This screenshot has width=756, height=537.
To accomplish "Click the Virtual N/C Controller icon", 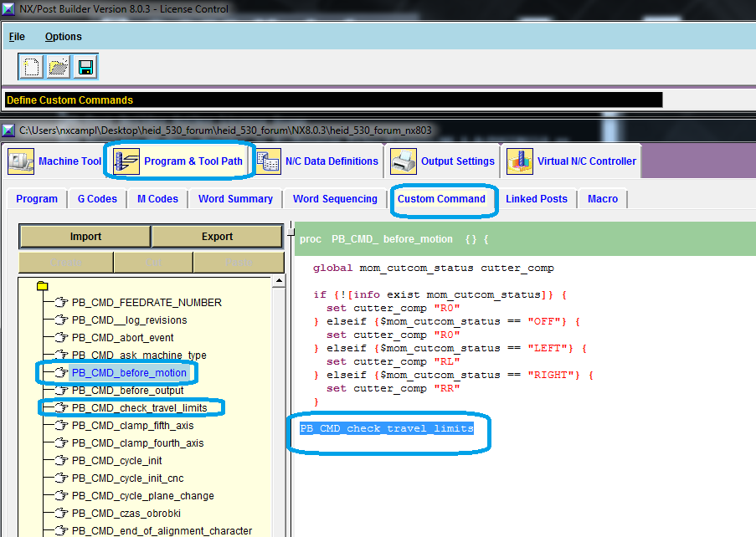I will [x=520, y=161].
